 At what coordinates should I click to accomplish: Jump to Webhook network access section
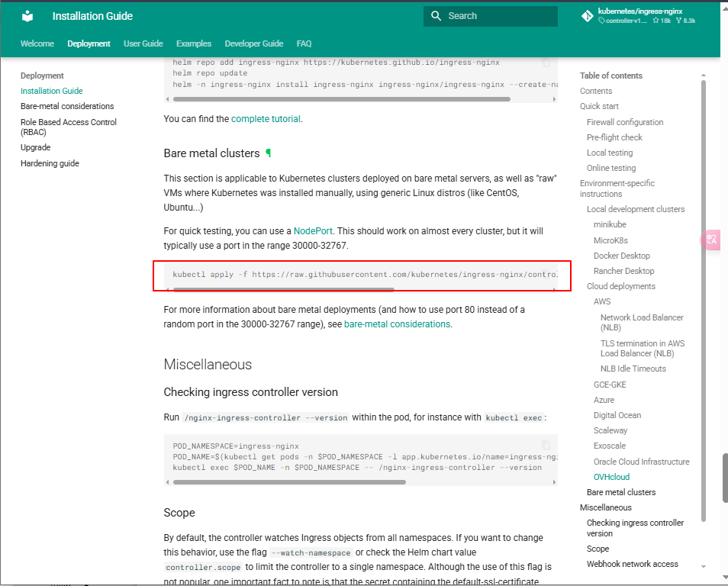632,564
